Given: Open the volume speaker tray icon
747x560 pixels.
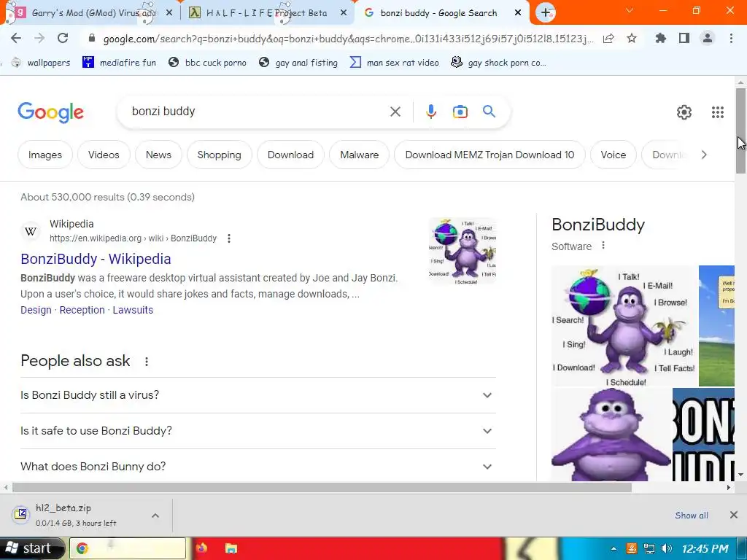Looking at the screenshot, I should click(667, 548).
